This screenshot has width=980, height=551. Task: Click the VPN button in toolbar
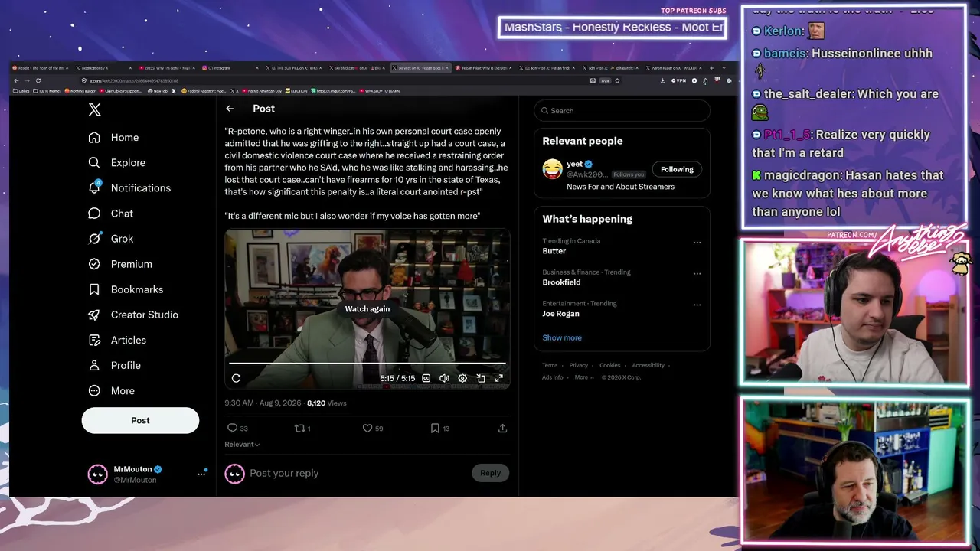[678, 80]
